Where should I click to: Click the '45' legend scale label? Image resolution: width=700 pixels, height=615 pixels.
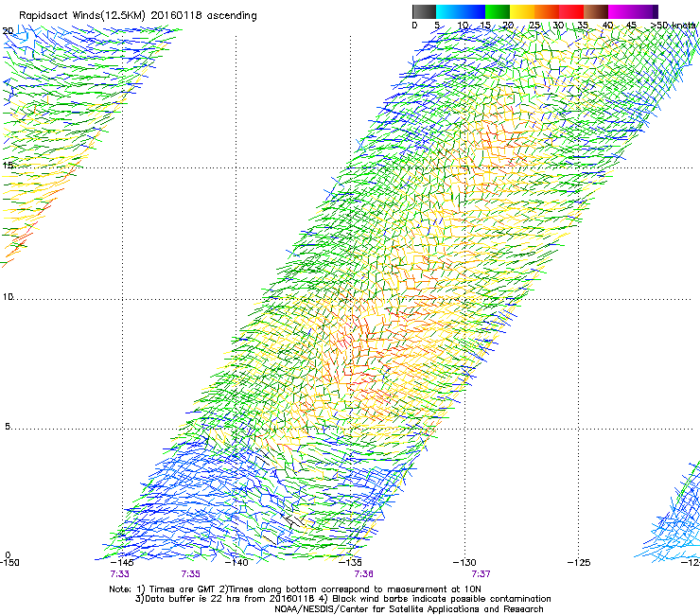click(x=631, y=26)
